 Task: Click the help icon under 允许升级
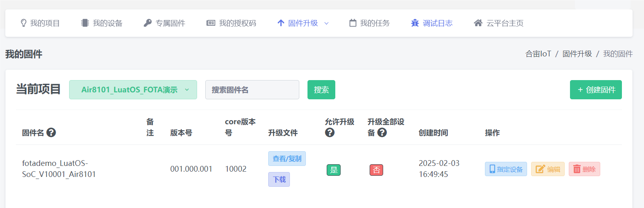330,132
